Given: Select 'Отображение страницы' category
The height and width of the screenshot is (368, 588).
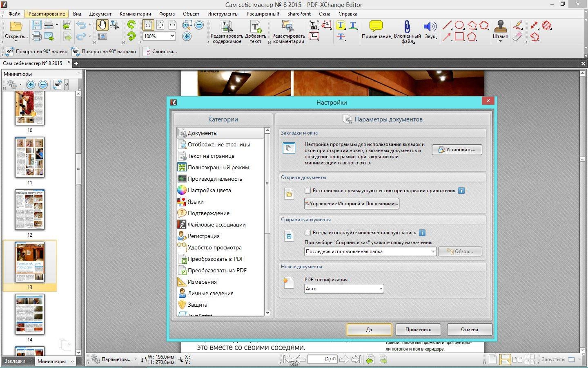Looking at the screenshot, I should coord(220,144).
